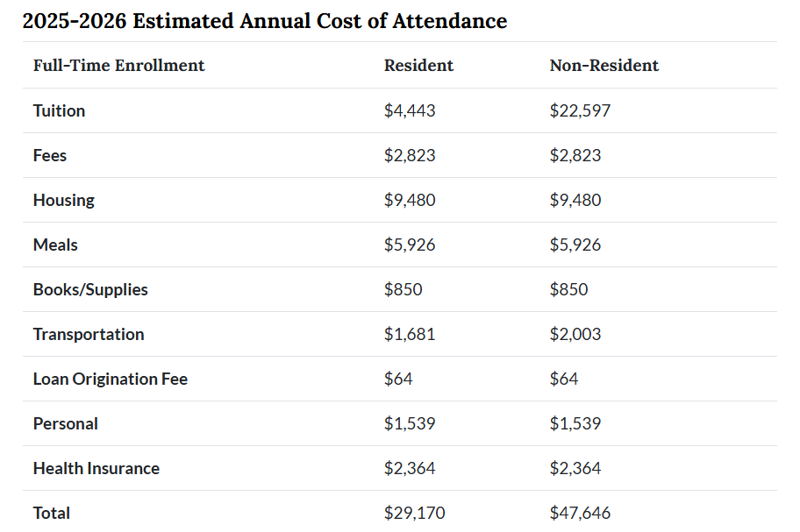This screenshot has height=532, width=800.
Task: Click the resident tuition amount $4,443
Action: [x=410, y=110]
